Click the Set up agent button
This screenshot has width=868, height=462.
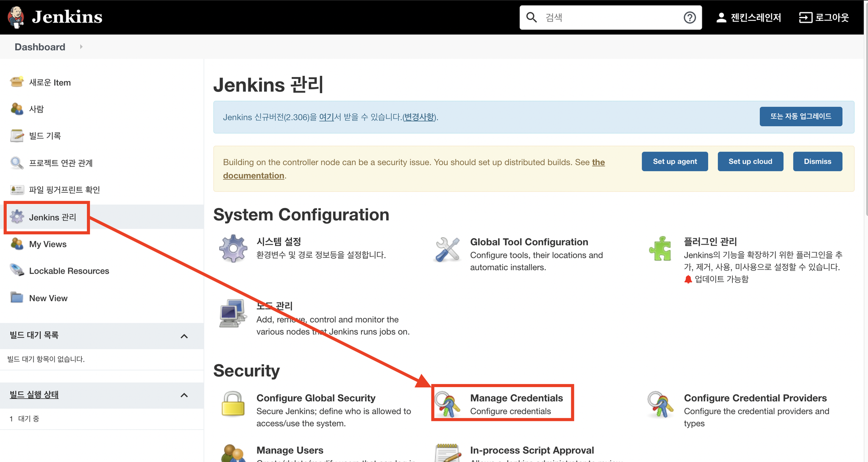coord(675,161)
